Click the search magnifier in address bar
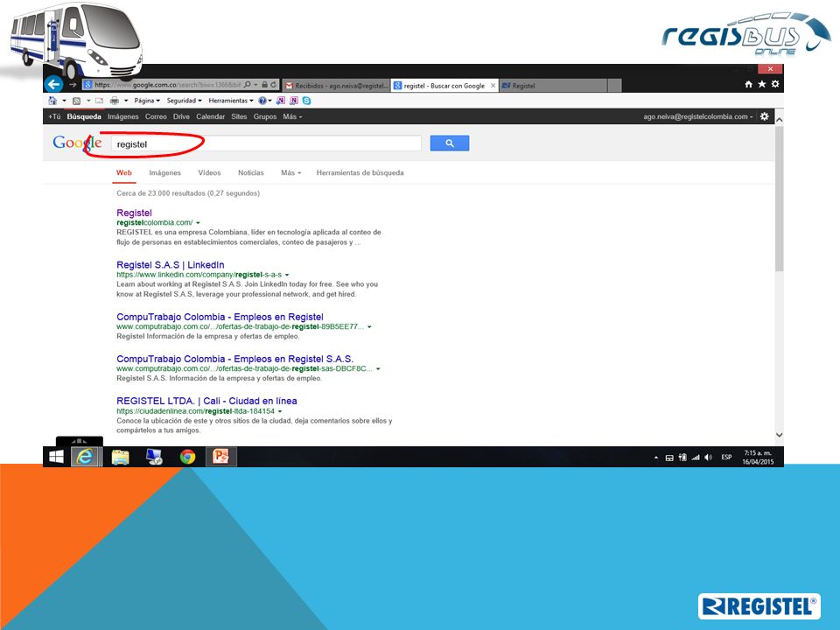The image size is (840, 630). (248, 85)
